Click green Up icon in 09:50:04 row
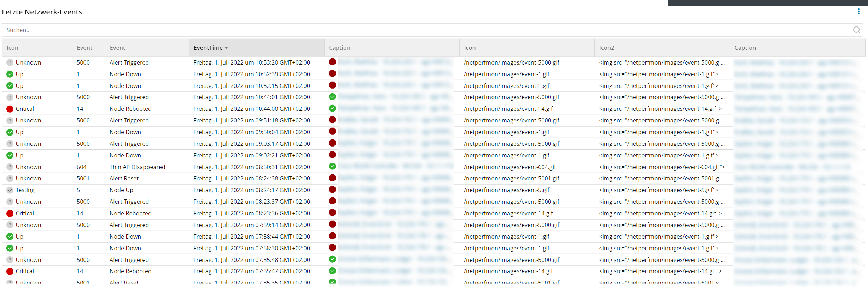This screenshot has height=287, width=868. click(x=10, y=132)
